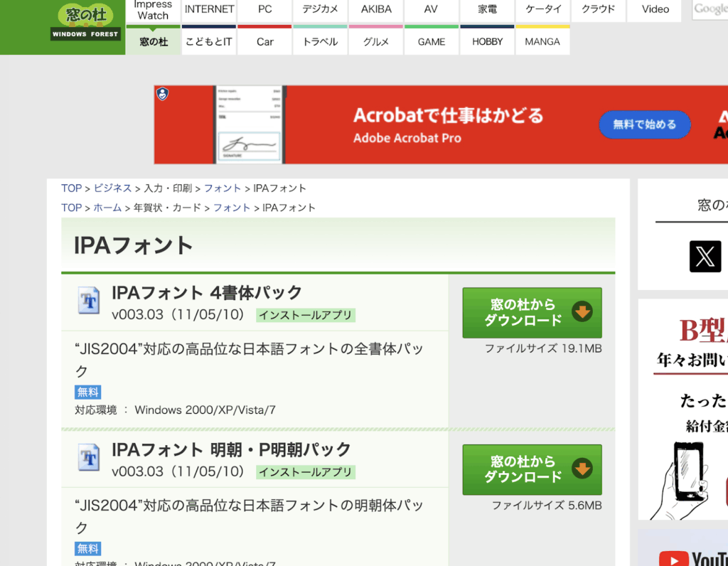Click the 窓の杜 Windows Forest logo
Viewport: 728px width, 566px height.
tap(85, 22)
